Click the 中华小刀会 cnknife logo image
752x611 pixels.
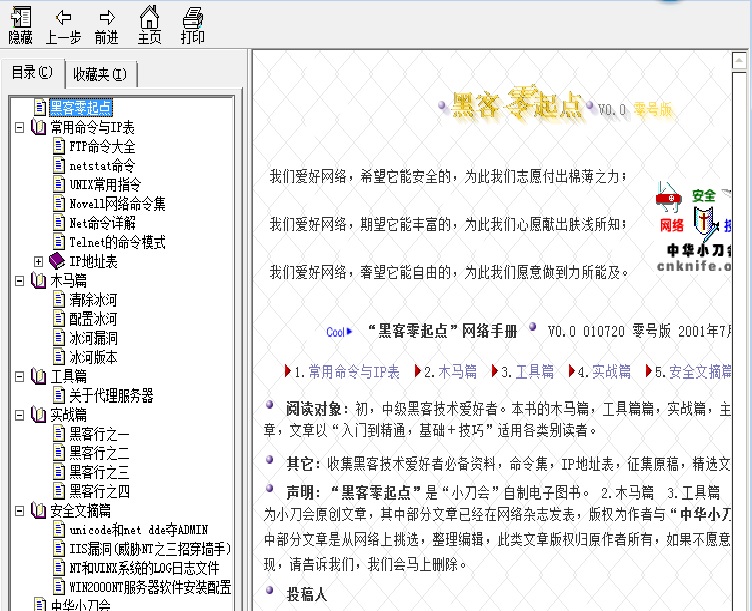click(x=694, y=227)
